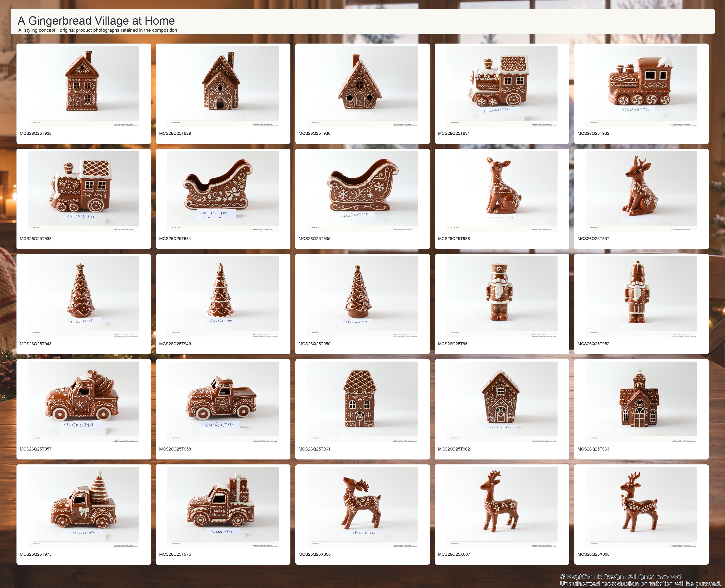Select the MCS26Q25T951 nutcracker image

(502, 297)
